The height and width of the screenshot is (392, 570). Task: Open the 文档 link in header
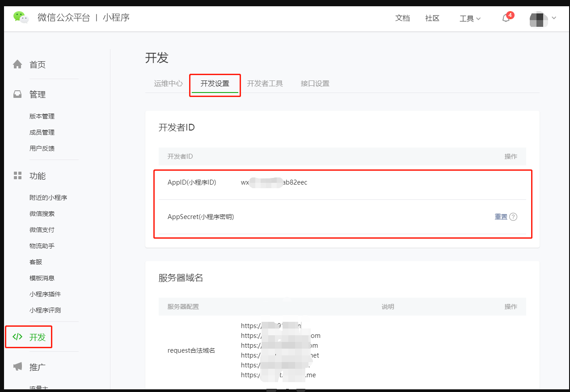[402, 18]
